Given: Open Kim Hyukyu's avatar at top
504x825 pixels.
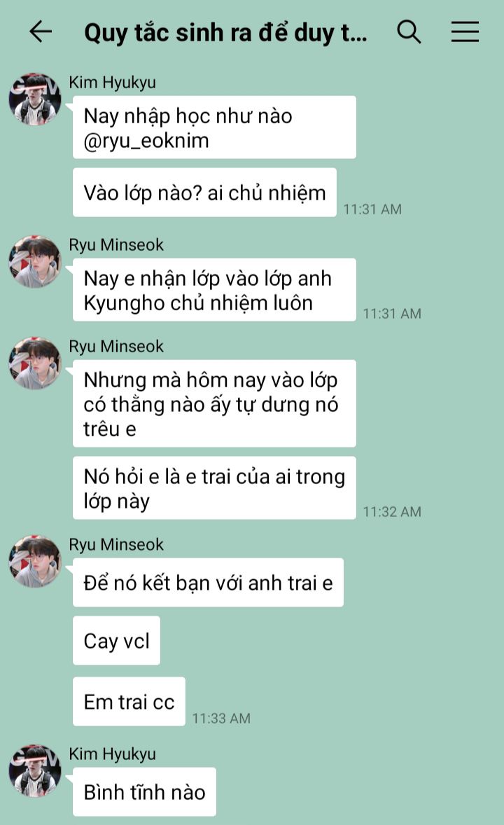Looking at the screenshot, I should tap(35, 99).
